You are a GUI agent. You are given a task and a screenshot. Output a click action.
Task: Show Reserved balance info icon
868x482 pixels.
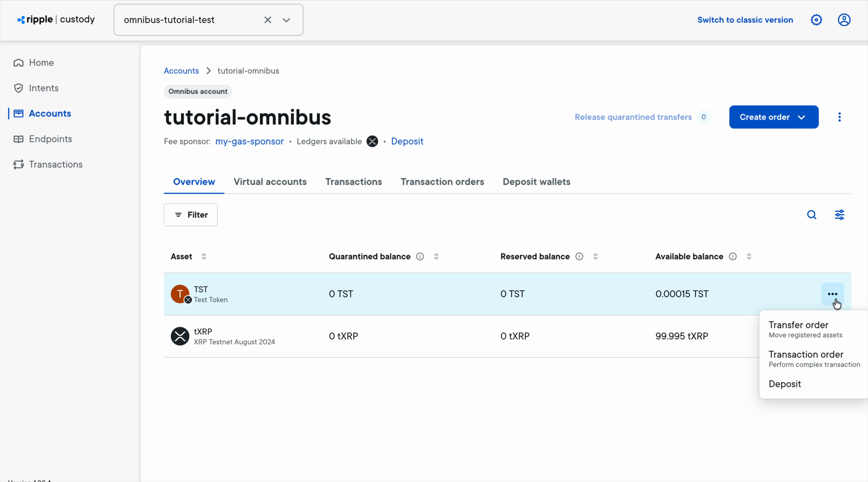(579, 256)
